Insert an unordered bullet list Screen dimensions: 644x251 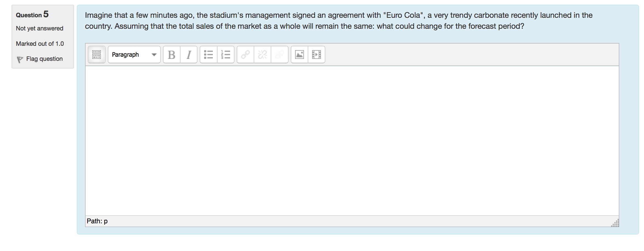point(209,55)
